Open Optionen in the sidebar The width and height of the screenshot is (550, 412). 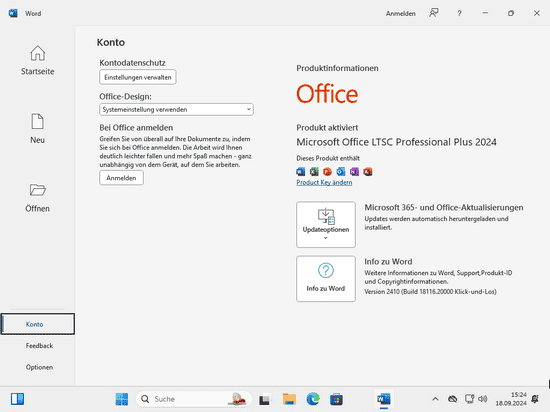click(39, 367)
